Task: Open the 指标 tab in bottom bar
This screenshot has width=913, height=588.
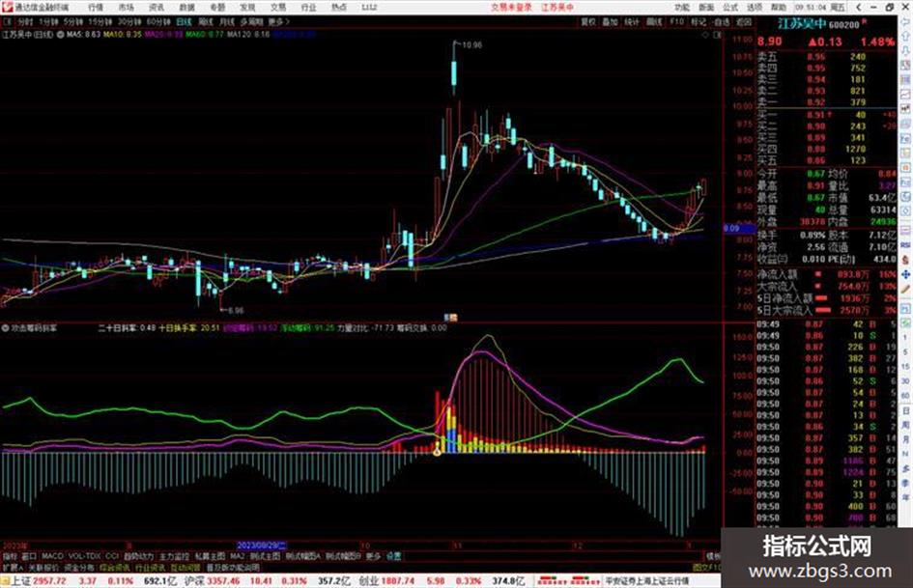Action: 10,556
